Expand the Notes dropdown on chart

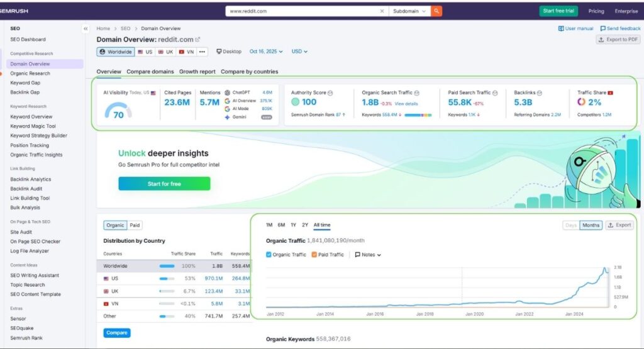[x=368, y=255]
